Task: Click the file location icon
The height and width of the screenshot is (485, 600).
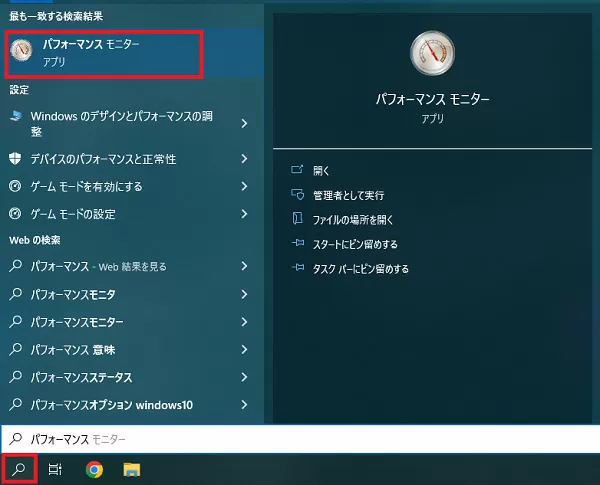Action: [x=297, y=219]
